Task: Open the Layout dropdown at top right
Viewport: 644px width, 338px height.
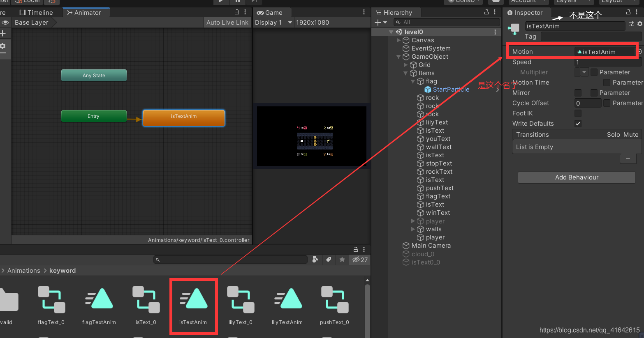Action: [617, 1]
